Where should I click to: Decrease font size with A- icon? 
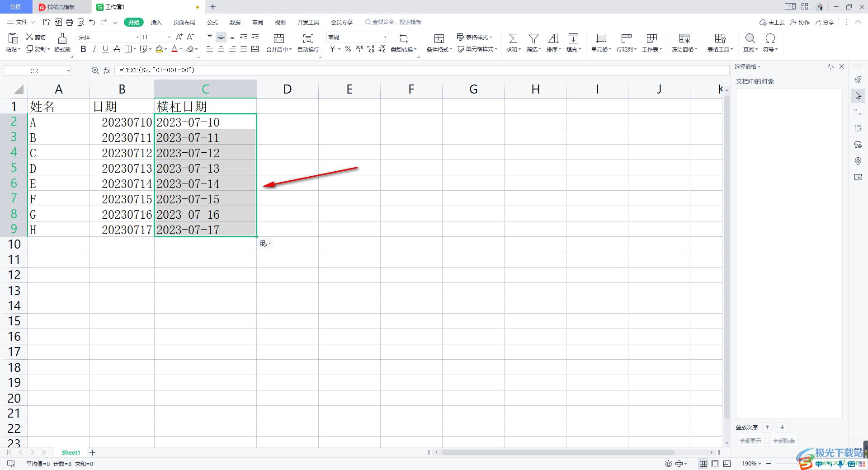coord(190,37)
